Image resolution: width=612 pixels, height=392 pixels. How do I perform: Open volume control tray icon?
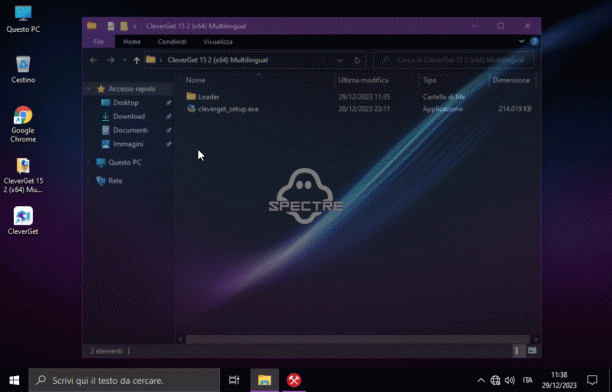tap(509, 380)
